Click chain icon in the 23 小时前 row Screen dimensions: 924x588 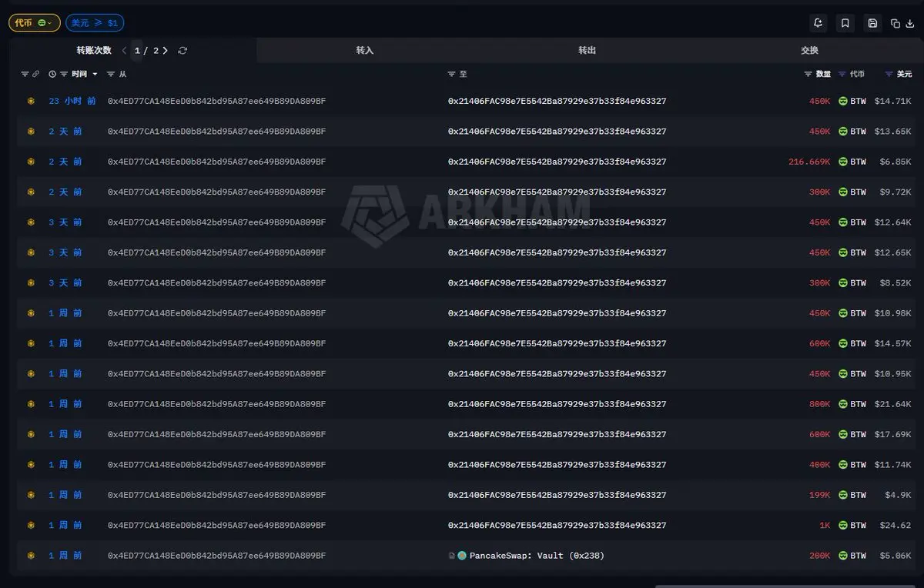click(31, 101)
